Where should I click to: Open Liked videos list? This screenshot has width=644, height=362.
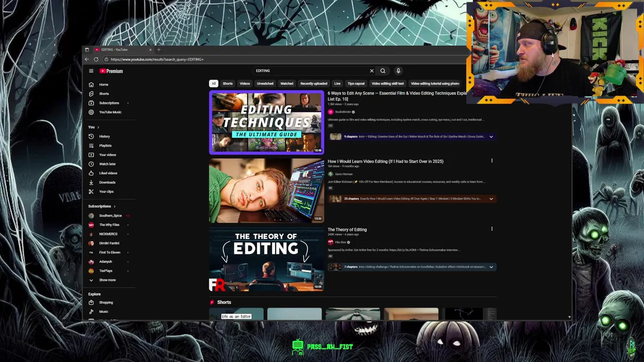click(108, 173)
